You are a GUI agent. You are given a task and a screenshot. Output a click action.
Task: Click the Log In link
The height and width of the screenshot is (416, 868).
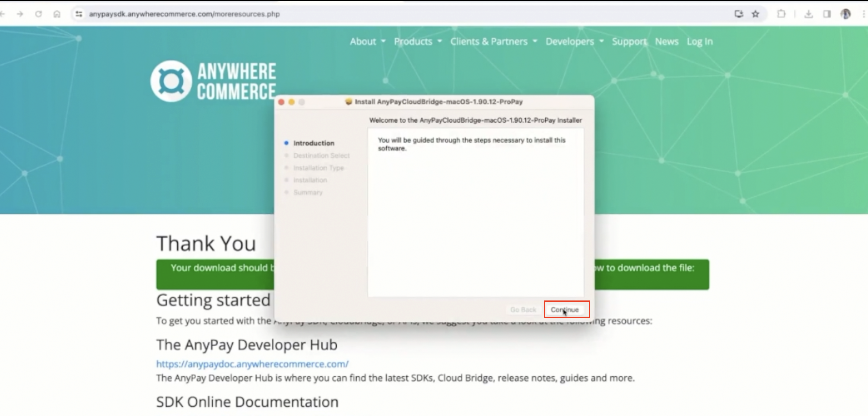(x=700, y=41)
